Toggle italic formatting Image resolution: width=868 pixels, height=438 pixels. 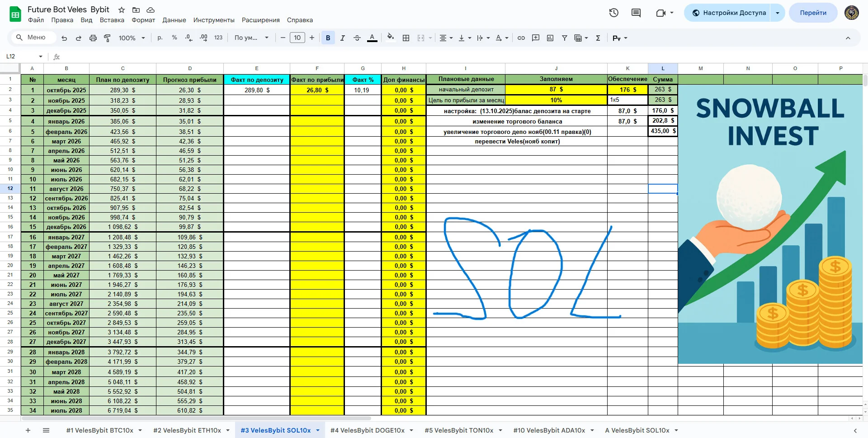click(x=343, y=38)
